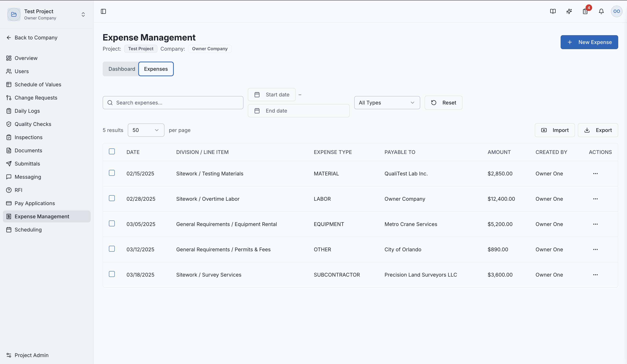Check the 03/12/2025 Permits & Fees row

(112, 249)
